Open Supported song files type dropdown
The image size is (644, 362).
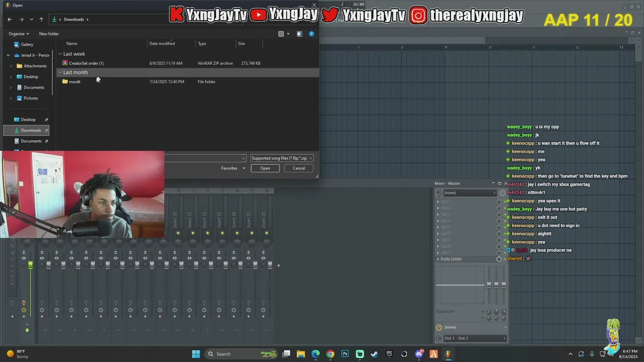282,158
